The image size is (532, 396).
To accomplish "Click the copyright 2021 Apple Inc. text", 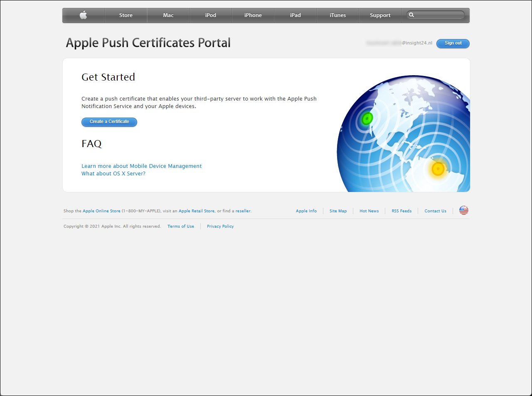I will point(112,226).
